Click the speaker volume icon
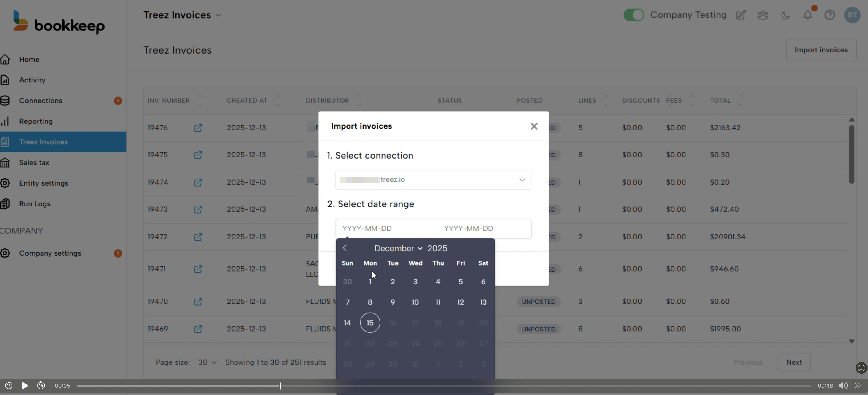 [x=843, y=386]
